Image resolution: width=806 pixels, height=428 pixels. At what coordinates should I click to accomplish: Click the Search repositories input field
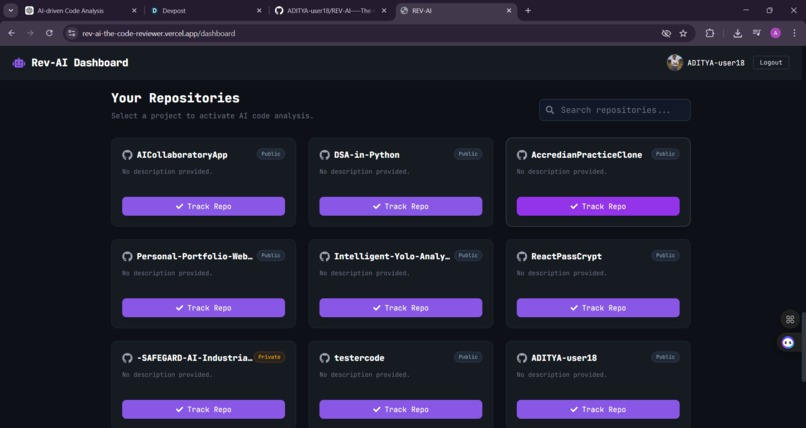pyautogui.click(x=615, y=110)
